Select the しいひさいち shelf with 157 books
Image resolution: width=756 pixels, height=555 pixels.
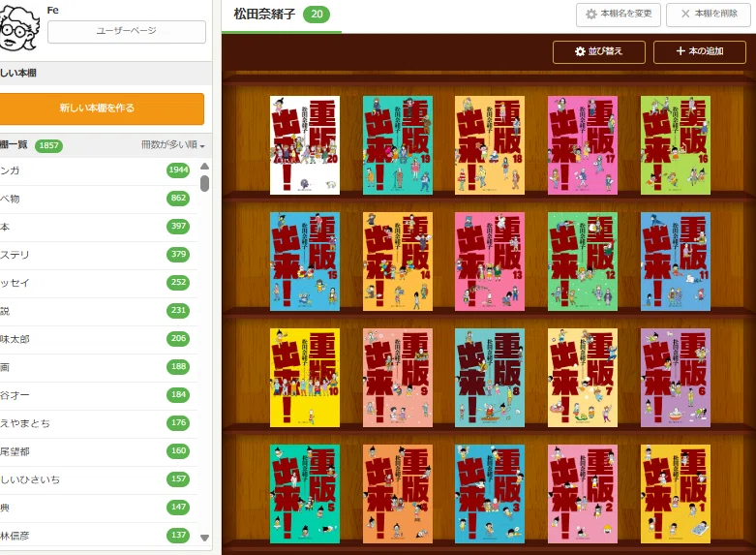point(99,479)
